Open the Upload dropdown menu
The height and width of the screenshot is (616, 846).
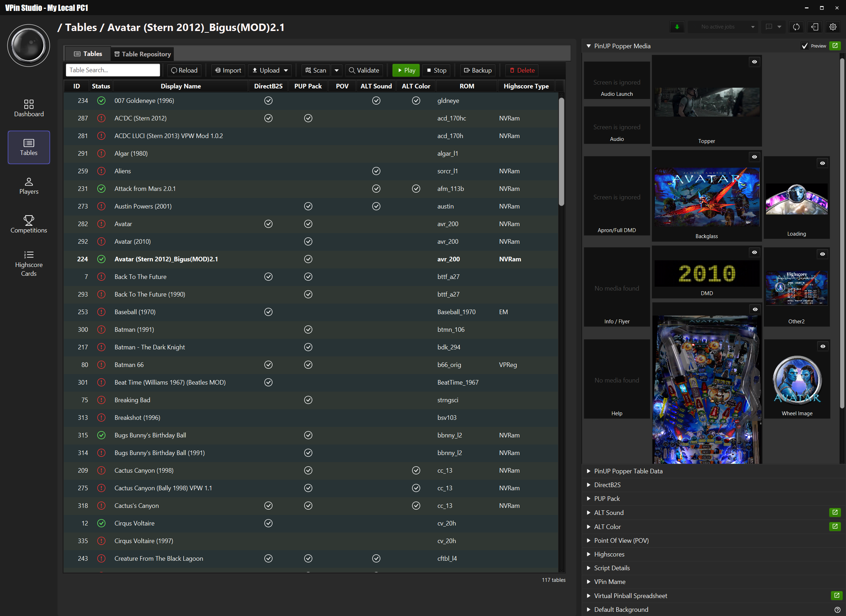point(286,70)
